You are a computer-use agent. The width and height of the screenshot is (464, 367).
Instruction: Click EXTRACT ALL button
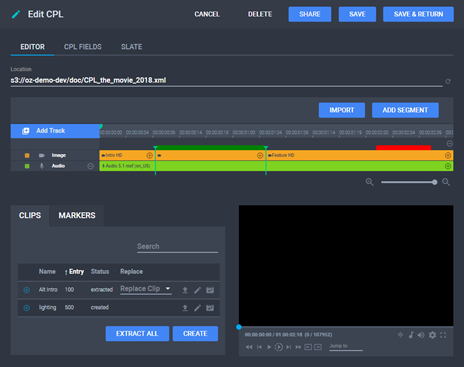pyautogui.click(x=137, y=334)
